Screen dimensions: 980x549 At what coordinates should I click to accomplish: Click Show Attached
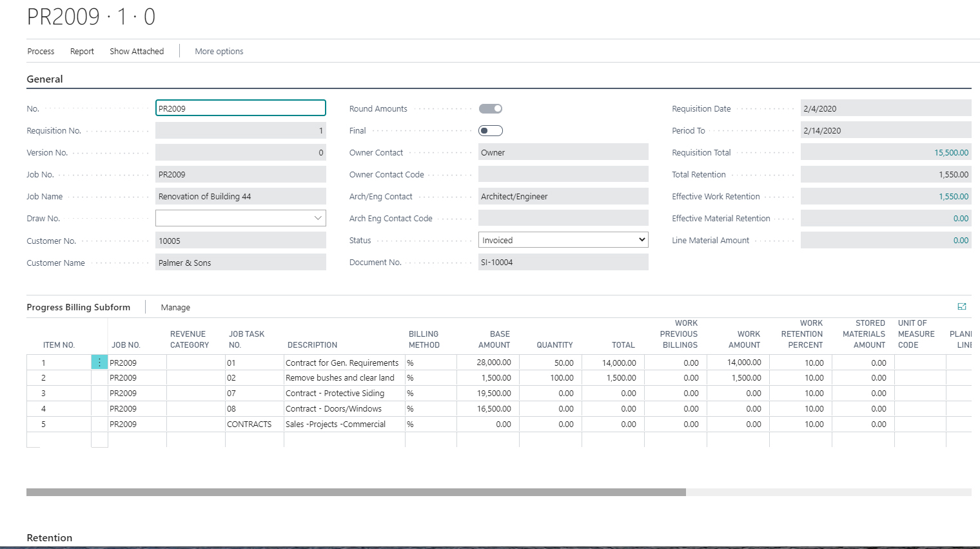(136, 51)
